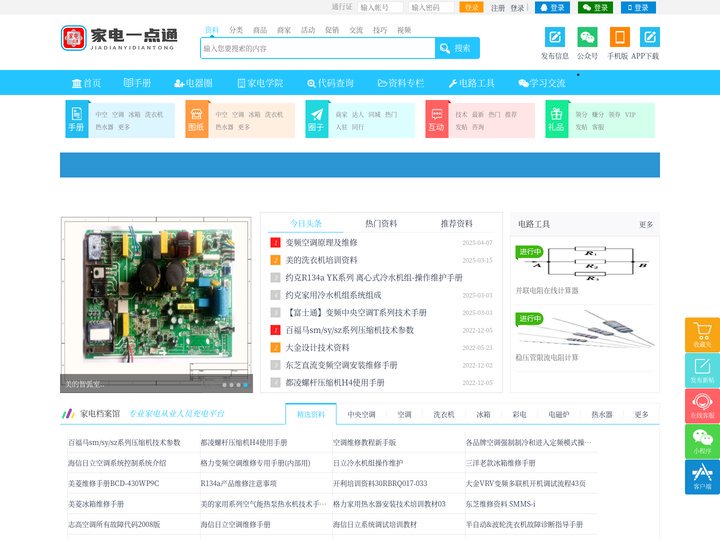Select the 洗衣机 archive tab

click(x=444, y=414)
